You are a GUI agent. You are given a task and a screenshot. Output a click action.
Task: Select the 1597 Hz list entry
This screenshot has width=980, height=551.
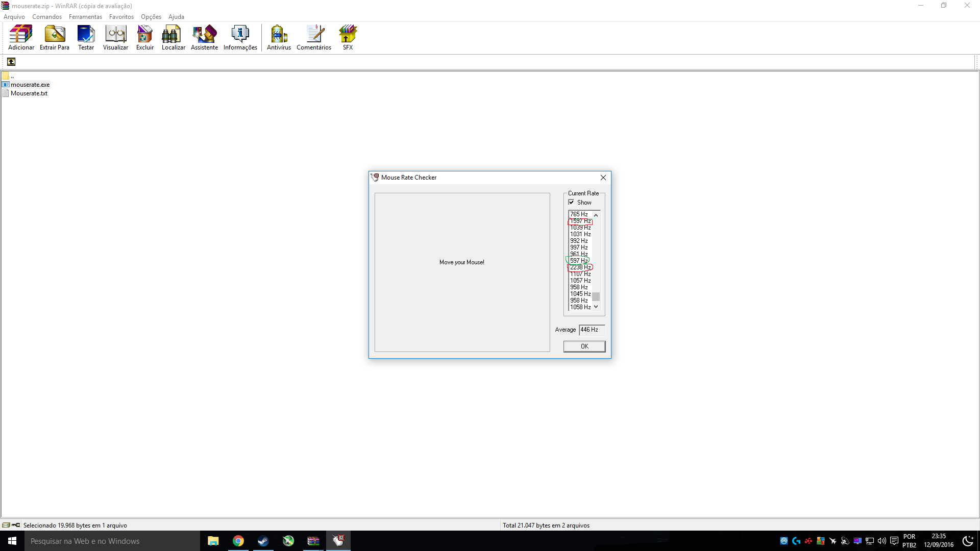(580, 221)
